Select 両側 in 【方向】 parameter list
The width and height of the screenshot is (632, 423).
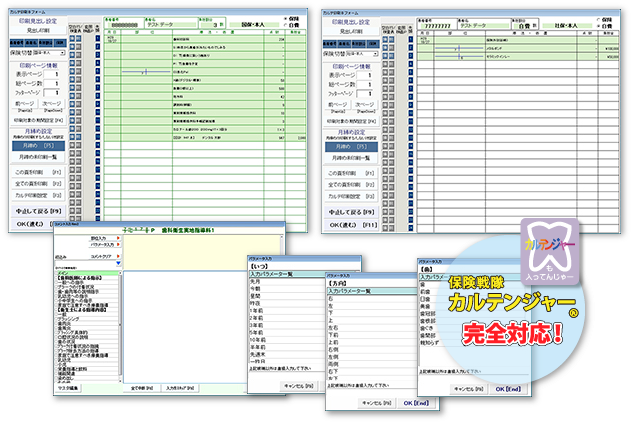[371, 364]
